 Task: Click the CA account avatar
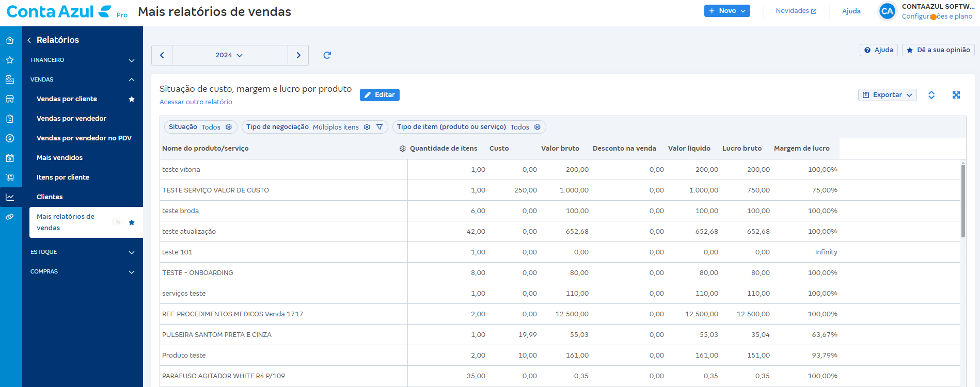tap(887, 11)
